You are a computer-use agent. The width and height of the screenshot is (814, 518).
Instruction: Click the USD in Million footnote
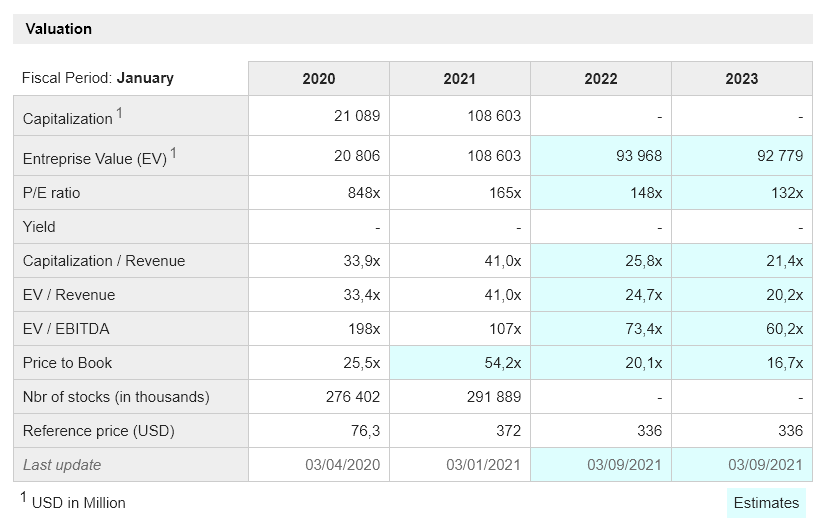tap(78, 502)
